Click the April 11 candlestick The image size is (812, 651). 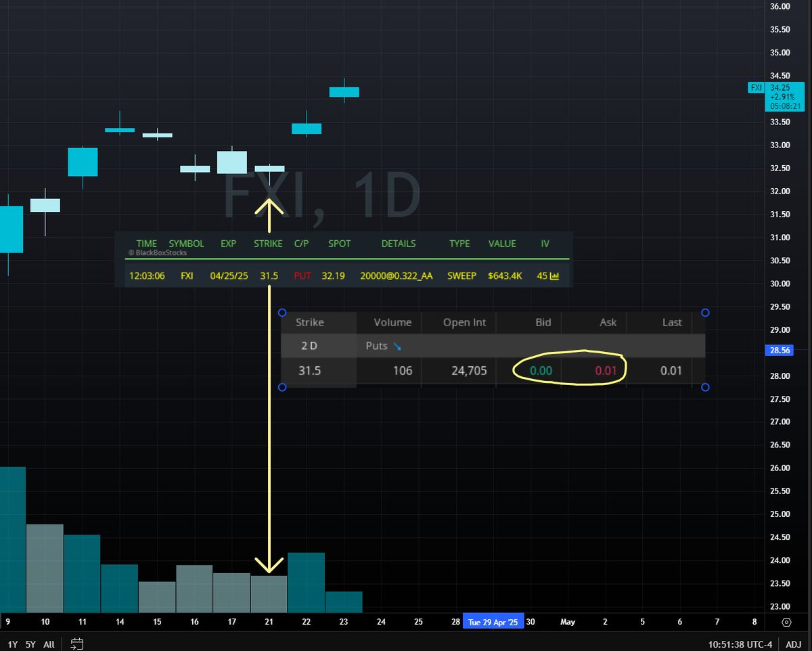(83, 162)
